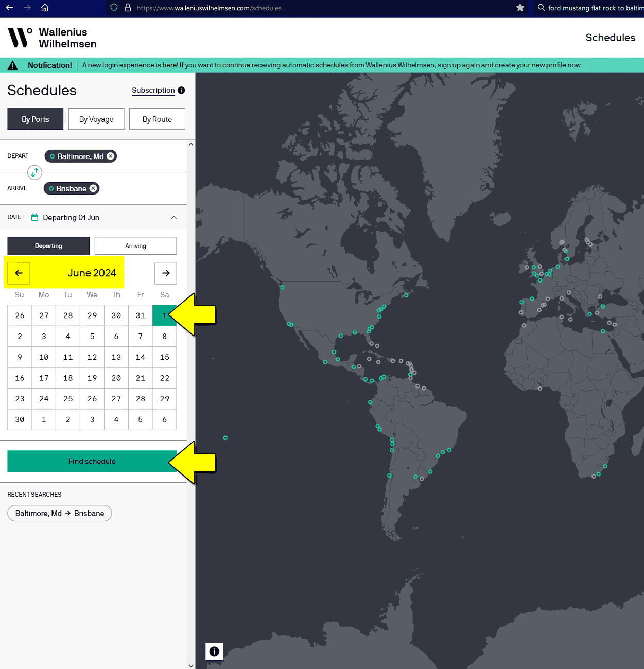
Task: Open Subscription info icon
Action: pyautogui.click(x=181, y=90)
